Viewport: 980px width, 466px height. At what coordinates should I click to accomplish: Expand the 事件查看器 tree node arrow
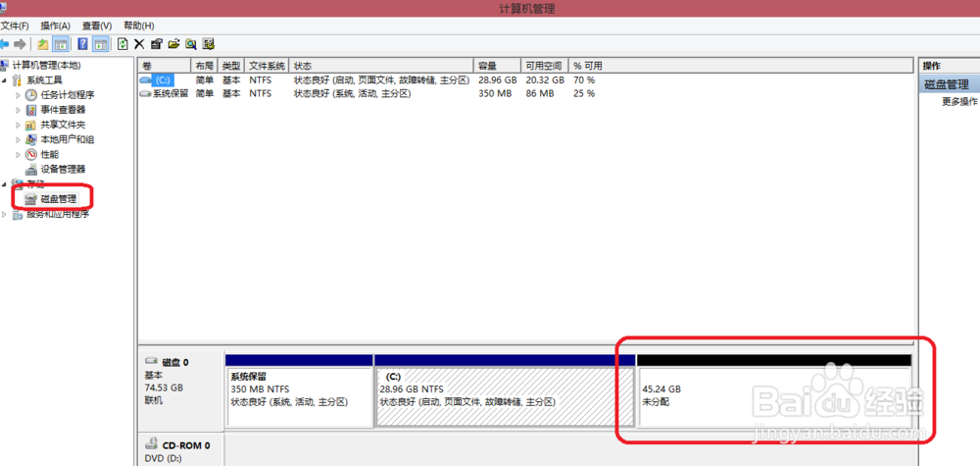(18, 110)
